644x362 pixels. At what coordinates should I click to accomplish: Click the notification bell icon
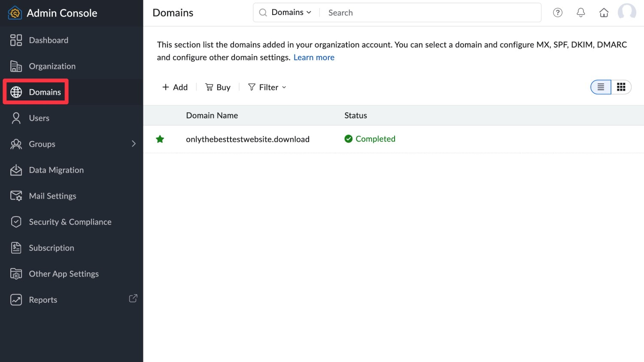[580, 12]
